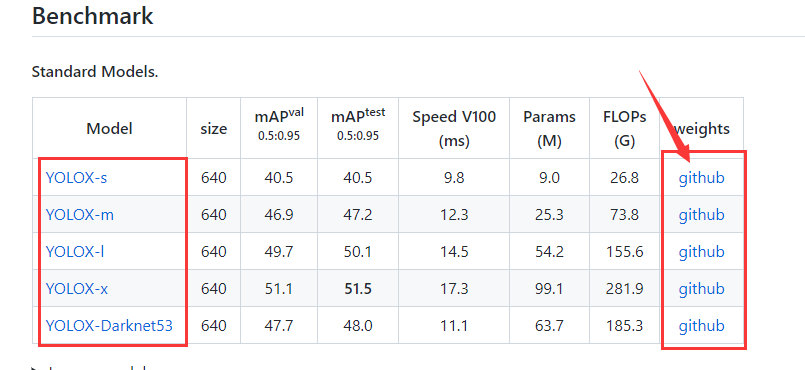Screen dimensions: 805x370
Task: Open the YOLOX-m model link
Action: 80,215
